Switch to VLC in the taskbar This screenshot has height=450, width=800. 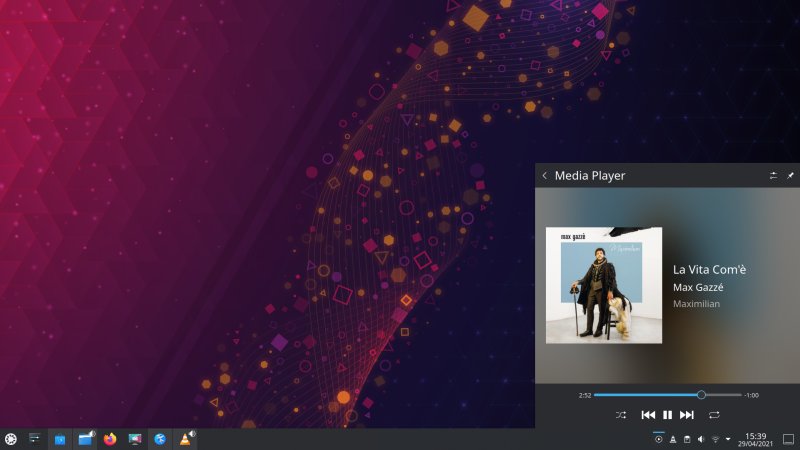(x=185, y=439)
